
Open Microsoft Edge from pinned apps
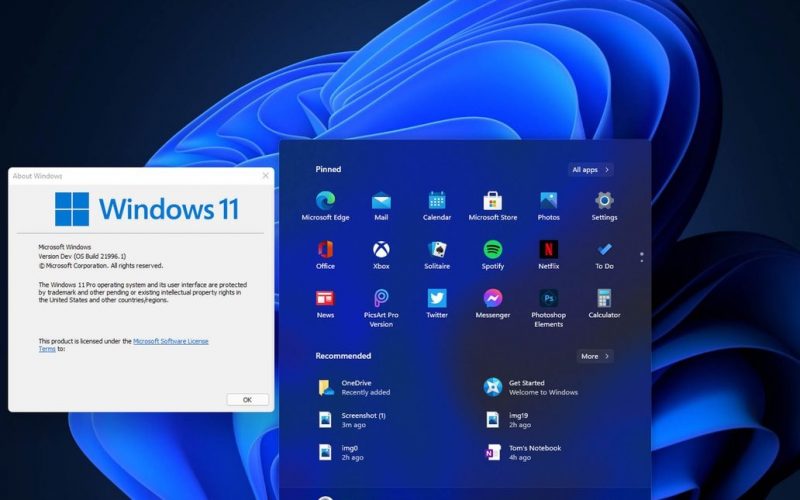pyautogui.click(x=325, y=206)
